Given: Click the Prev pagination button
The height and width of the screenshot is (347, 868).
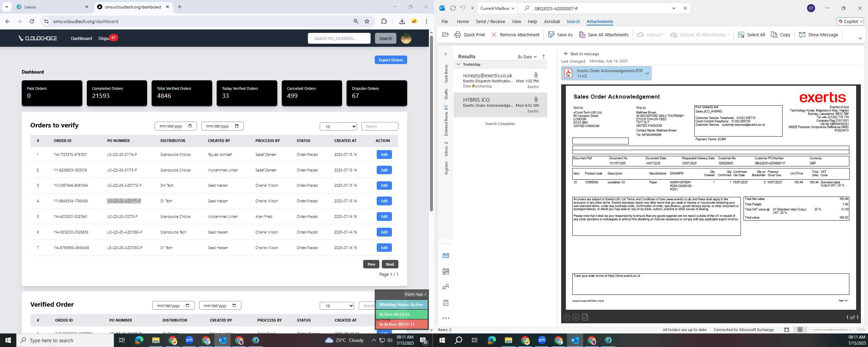Looking at the screenshot, I should 371,264.
